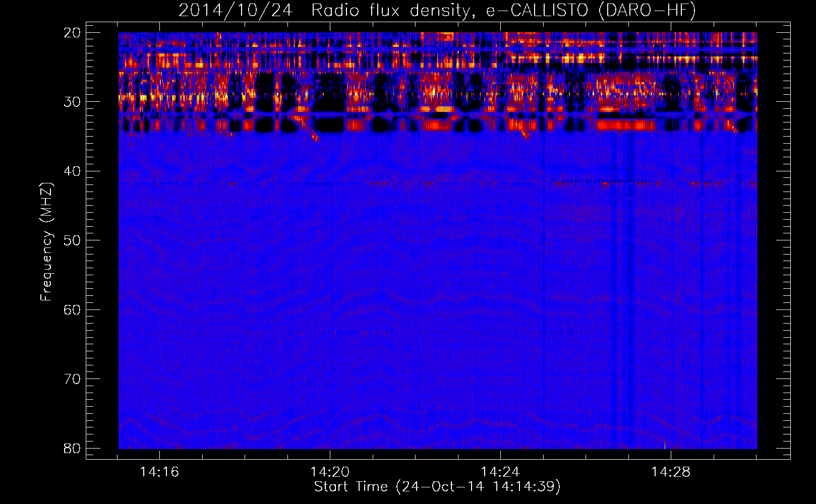Click the 14:28 time tick label
The image size is (816, 504).
671,472
